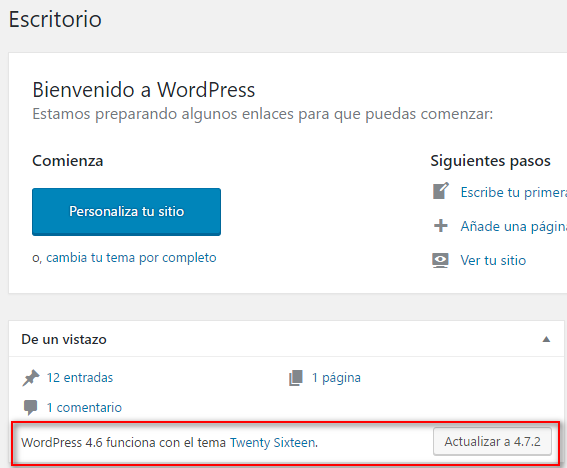Image resolution: width=567 pixels, height=468 pixels.
Task: Click the speech bubble comment icon
Action: pos(30,408)
